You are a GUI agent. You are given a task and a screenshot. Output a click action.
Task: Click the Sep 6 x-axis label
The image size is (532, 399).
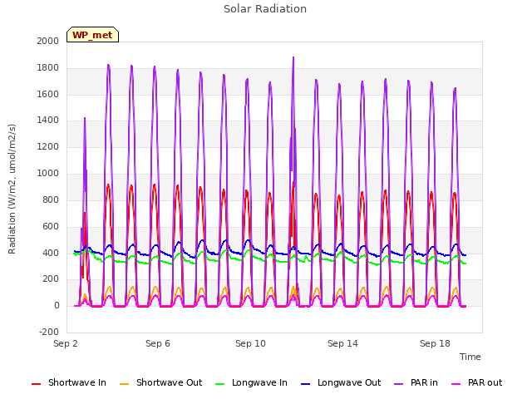point(158,343)
